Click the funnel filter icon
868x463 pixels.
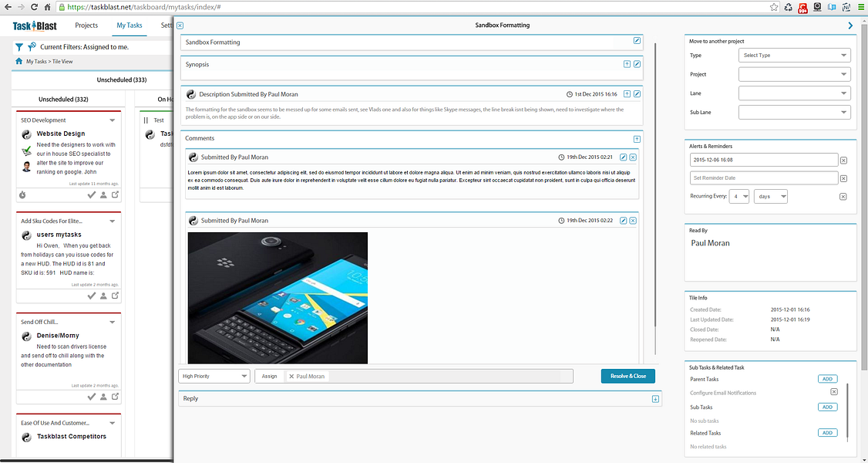point(19,47)
